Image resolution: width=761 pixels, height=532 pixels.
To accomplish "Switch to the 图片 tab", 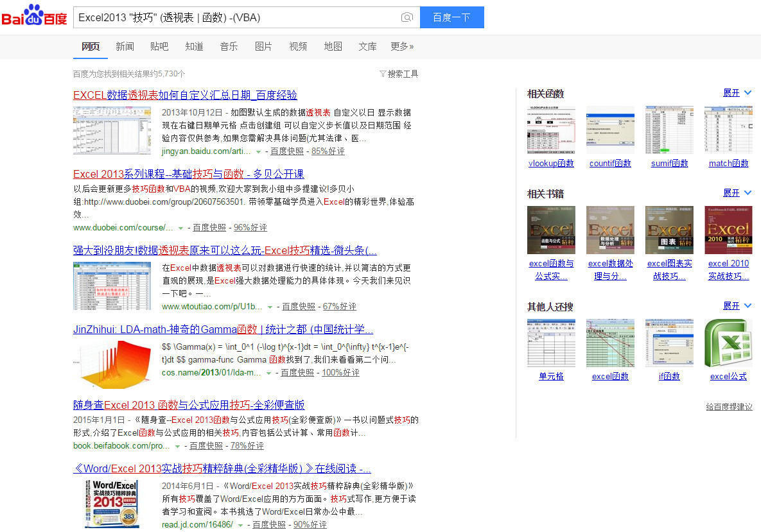I will (x=263, y=47).
